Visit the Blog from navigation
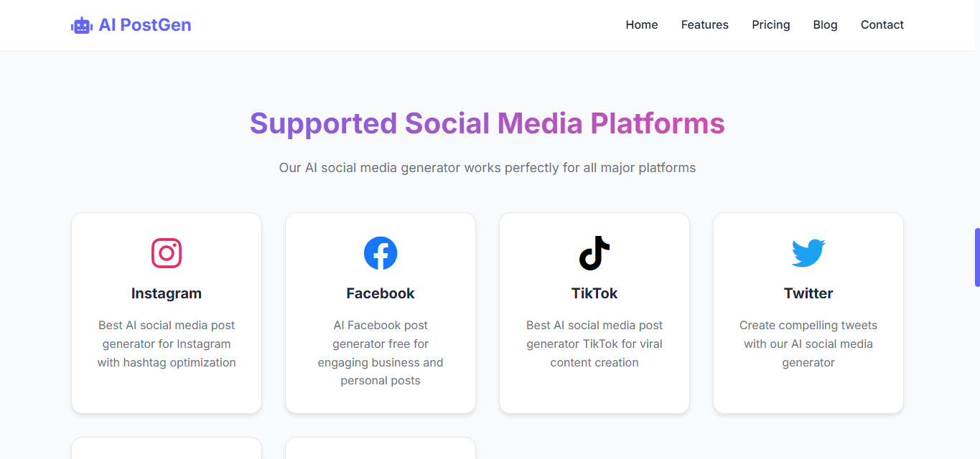Viewport: 980px width, 459px height. tap(826, 25)
